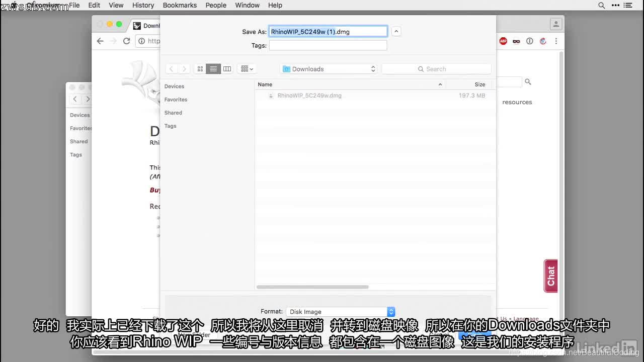
Task: Click the Save As filename field
Action: tap(328, 31)
